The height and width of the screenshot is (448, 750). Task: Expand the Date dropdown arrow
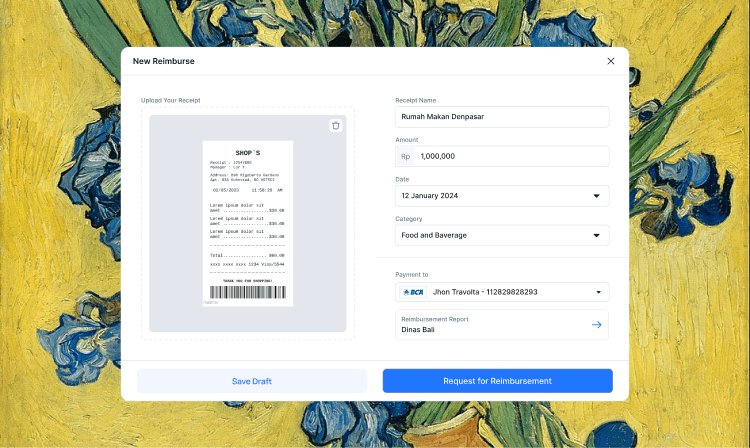[x=597, y=196]
